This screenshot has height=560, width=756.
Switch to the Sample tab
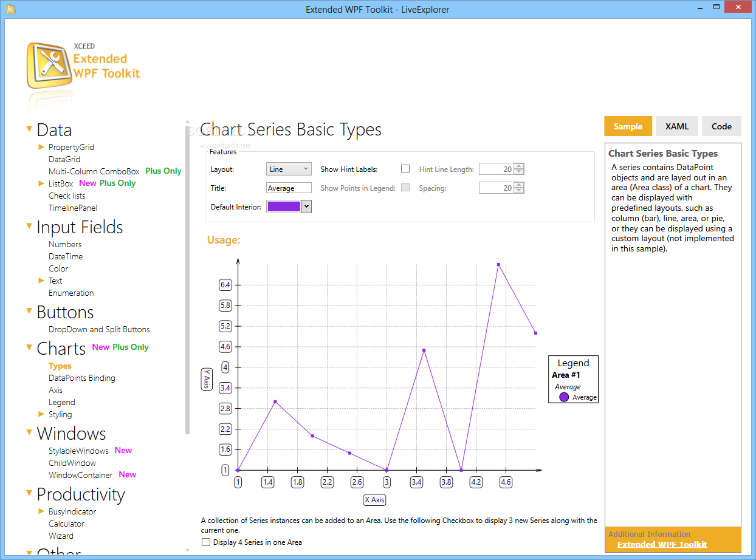[x=628, y=126]
